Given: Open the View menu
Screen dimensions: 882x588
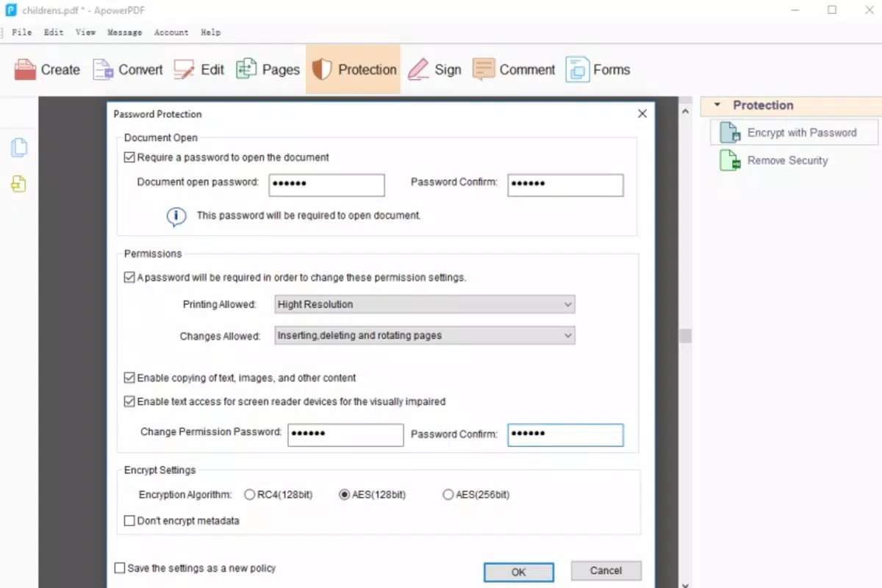Looking at the screenshot, I should (x=86, y=32).
